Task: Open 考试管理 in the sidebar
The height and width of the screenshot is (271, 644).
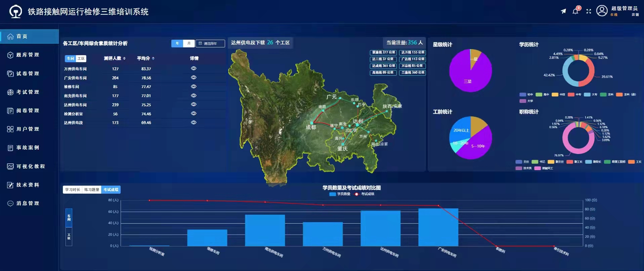Action: pyautogui.click(x=28, y=92)
